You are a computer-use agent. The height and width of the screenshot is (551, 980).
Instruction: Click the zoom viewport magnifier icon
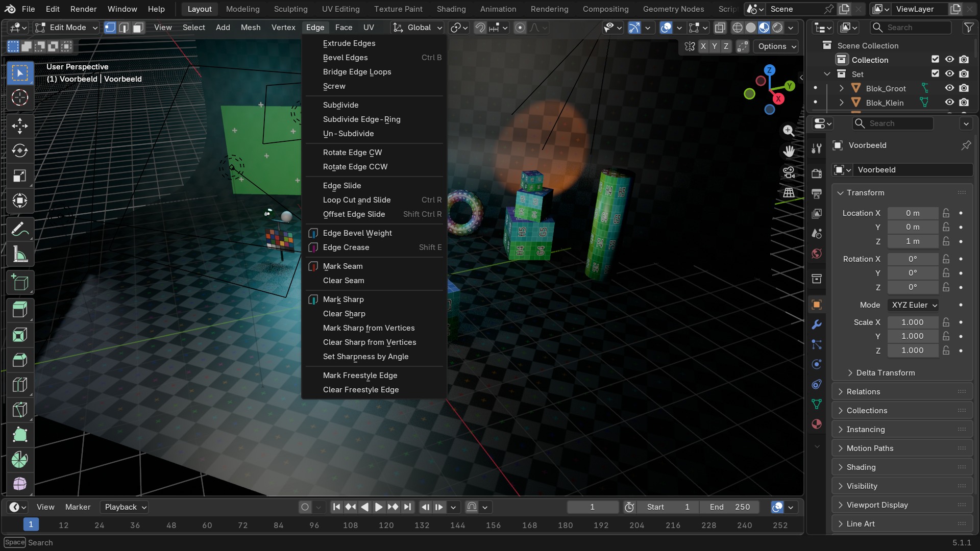click(x=789, y=131)
